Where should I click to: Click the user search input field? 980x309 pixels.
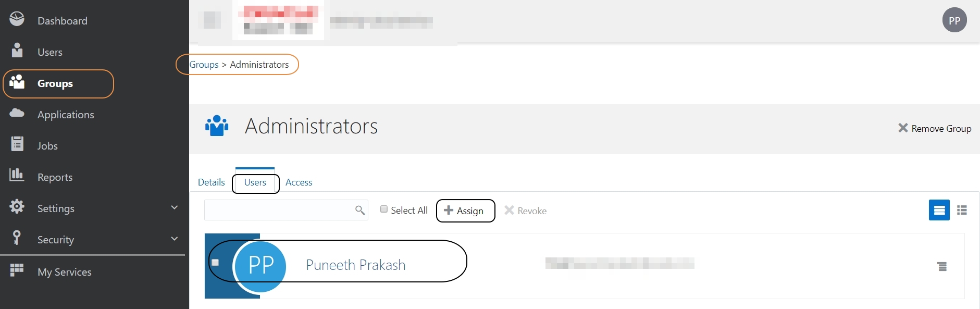pyautogui.click(x=279, y=210)
